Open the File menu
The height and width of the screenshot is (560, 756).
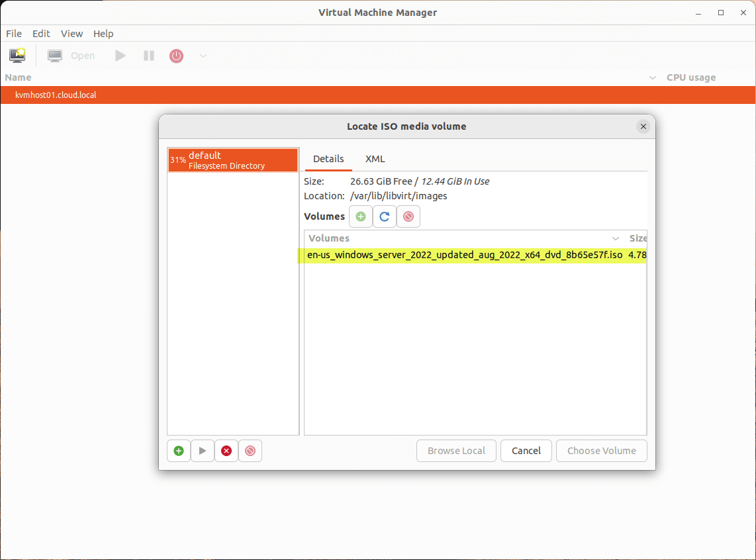(13, 34)
